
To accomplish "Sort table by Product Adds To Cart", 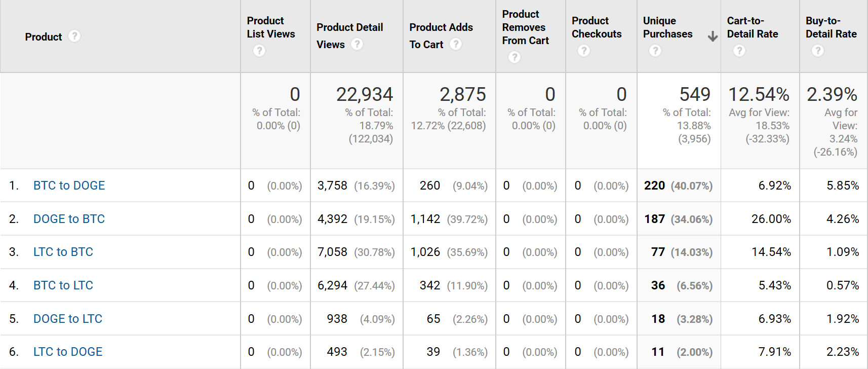I will (x=441, y=27).
